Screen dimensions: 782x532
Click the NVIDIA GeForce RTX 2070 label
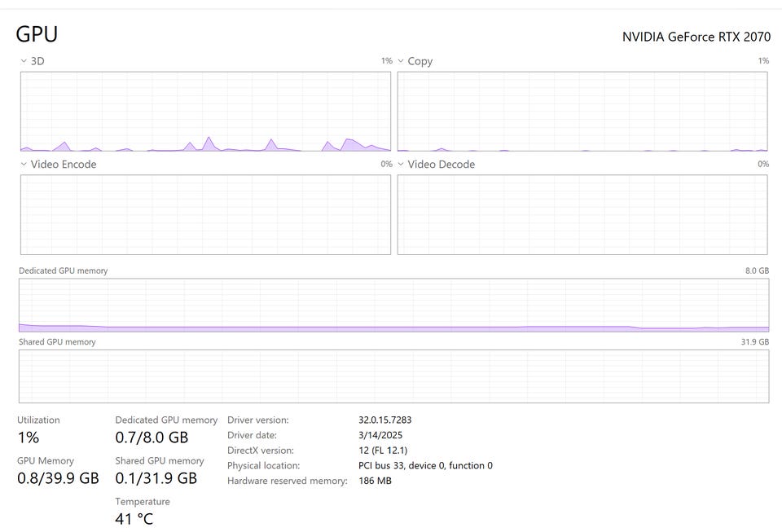(696, 37)
